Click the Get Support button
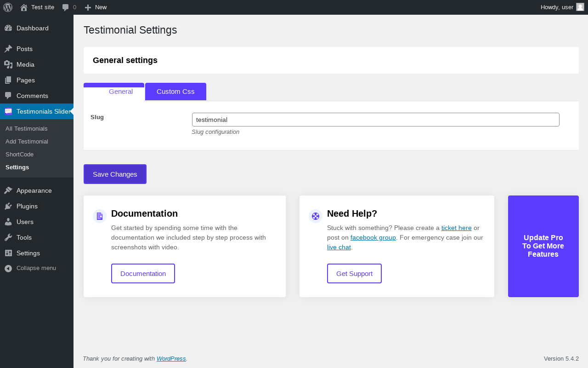588x368 pixels. [x=354, y=274]
